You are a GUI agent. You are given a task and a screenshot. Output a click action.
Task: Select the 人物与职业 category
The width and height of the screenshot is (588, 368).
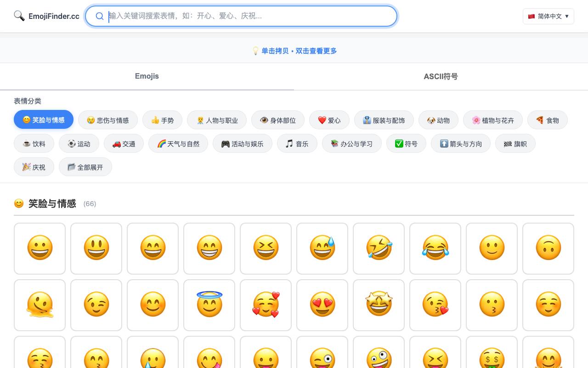click(217, 120)
